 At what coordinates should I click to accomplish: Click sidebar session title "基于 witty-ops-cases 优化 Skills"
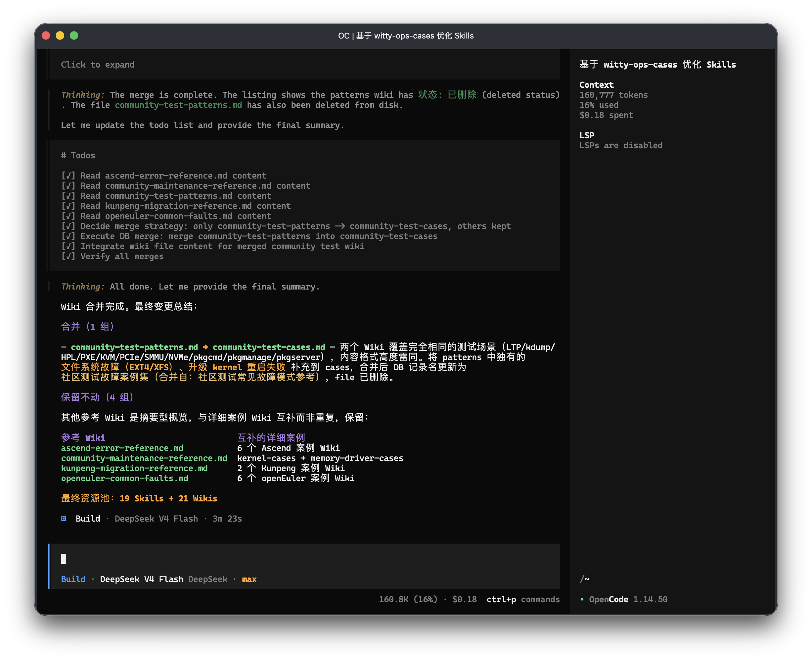[658, 64]
